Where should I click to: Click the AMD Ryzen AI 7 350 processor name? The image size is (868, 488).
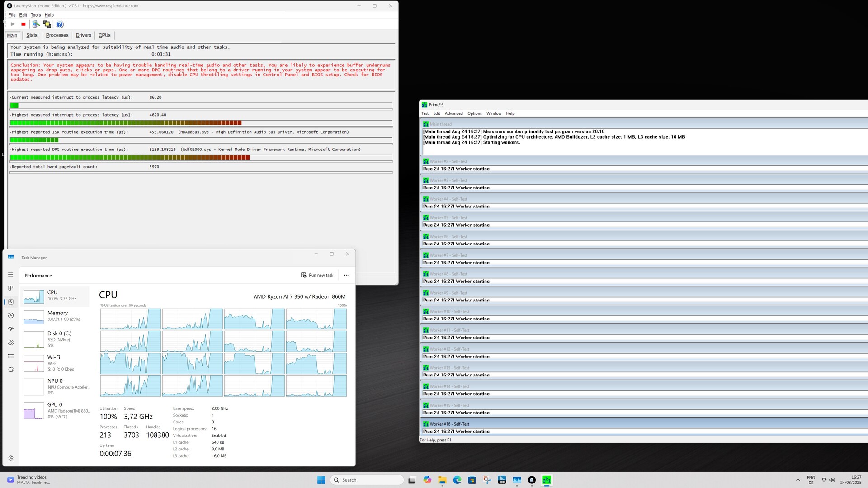pyautogui.click(x=299, y=297)
